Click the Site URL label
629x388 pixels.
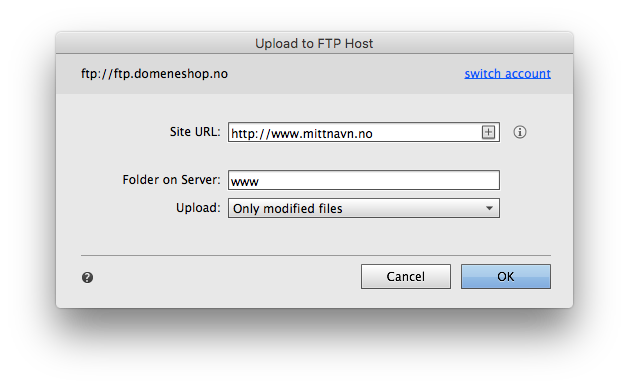[195, 132]
